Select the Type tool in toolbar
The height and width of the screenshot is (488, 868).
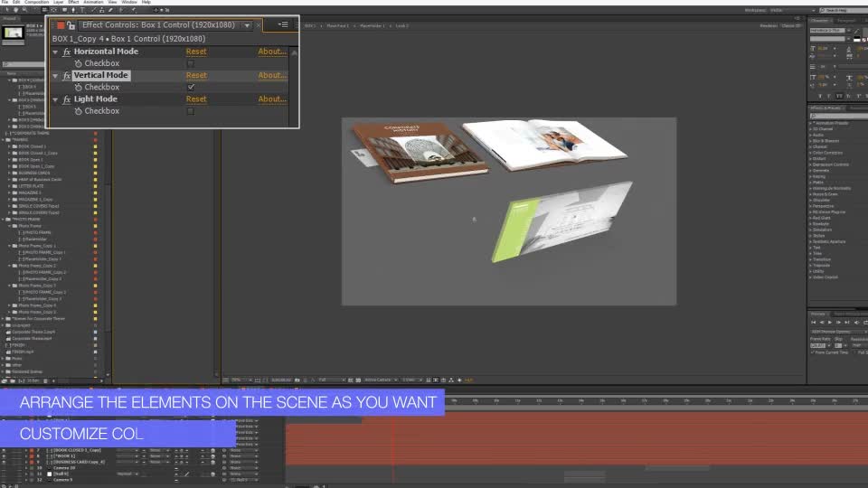[x=82, y=9]
